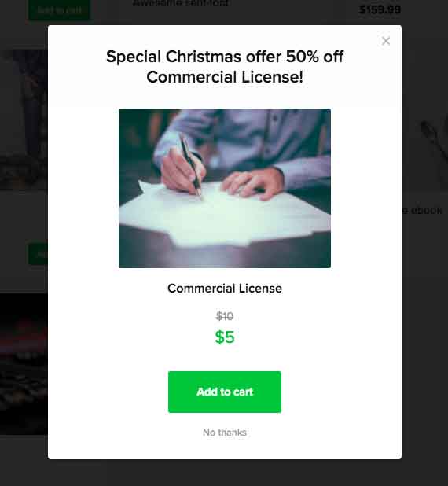The width and height of the screenshot is (448, 486).
Task: Click the dimmed ebook title at right edge
Action: point(422,211)
